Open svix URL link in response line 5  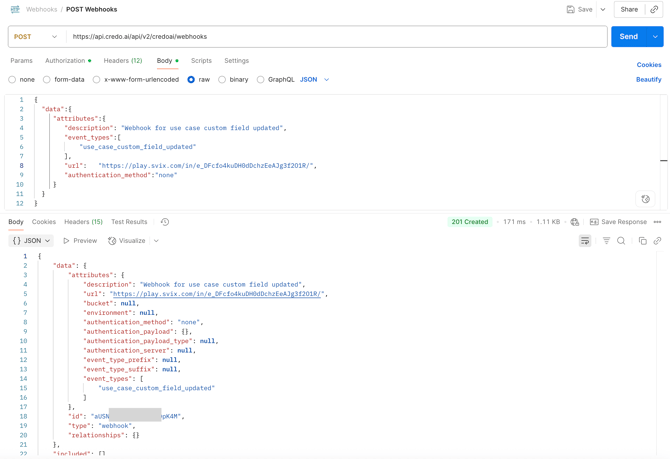click(x=217, y=294)
